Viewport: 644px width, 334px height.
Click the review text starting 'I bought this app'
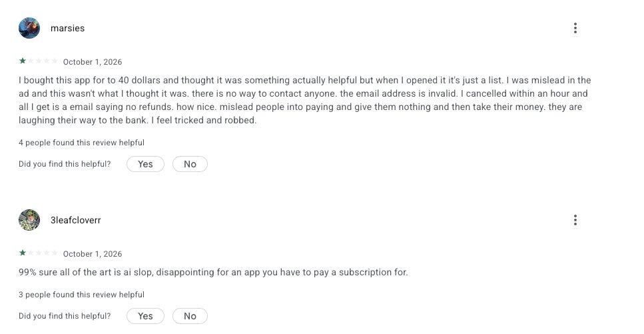pos(305,101)
